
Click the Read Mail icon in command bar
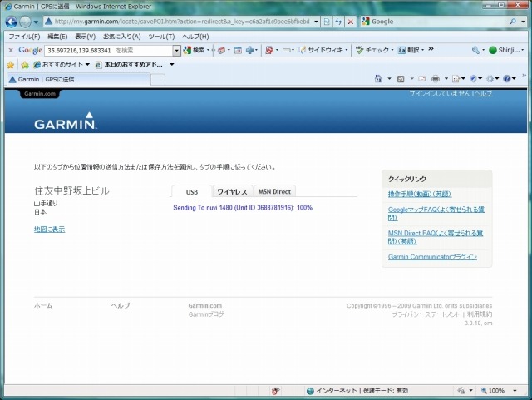click(x=421, y=79)
